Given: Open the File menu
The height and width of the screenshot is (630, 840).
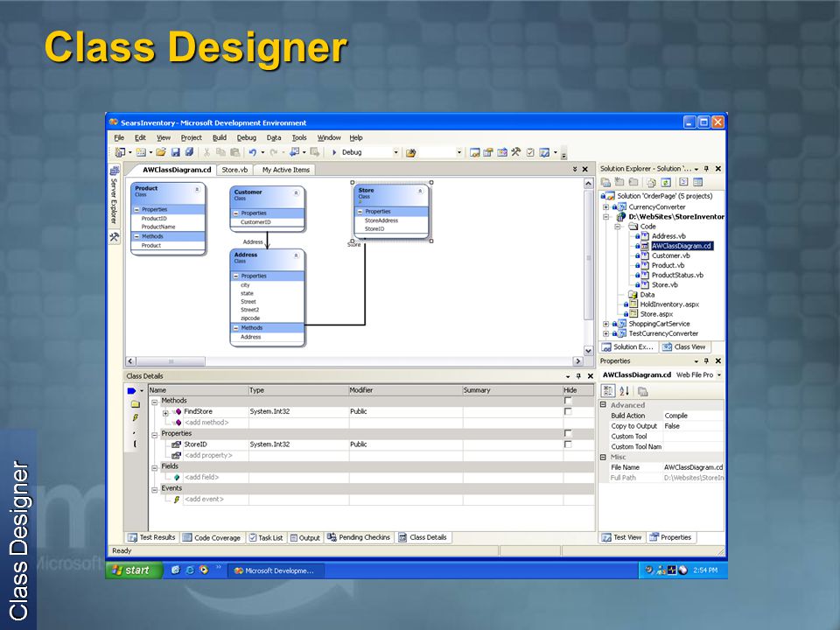Looking at the screenshot, I should [x=119, y=137].
